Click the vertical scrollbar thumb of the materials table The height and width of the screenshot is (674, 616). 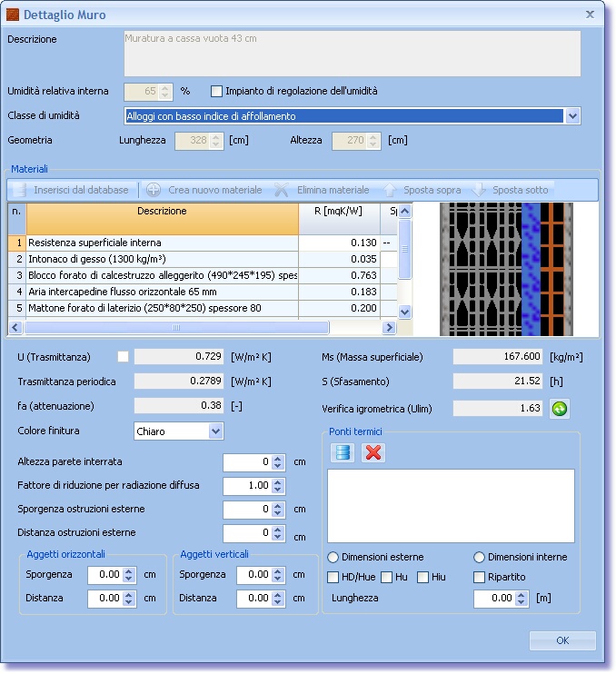[404, 249]
